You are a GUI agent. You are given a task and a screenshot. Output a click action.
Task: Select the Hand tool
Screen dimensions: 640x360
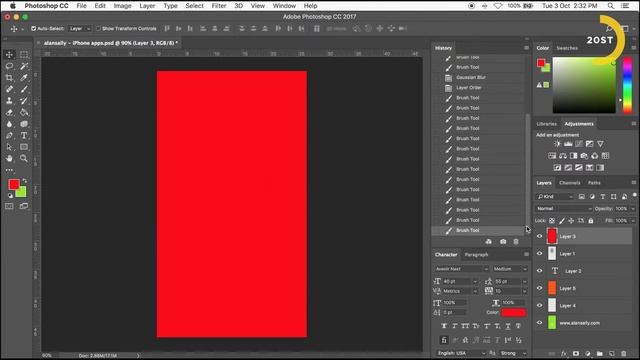(9, 158)
